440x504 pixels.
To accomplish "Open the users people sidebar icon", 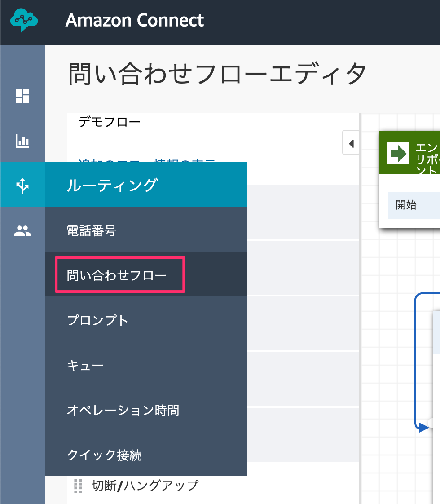I will [x=22, y=231].
